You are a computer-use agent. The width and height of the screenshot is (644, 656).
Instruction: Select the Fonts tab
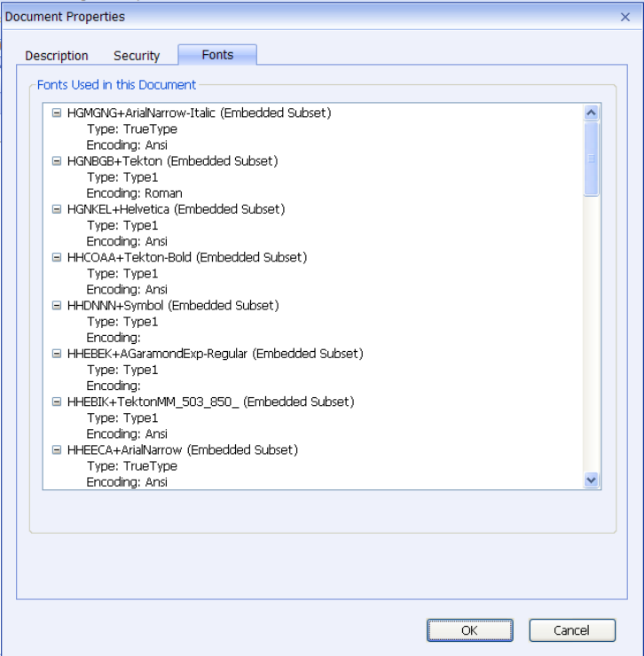(217, 55)
